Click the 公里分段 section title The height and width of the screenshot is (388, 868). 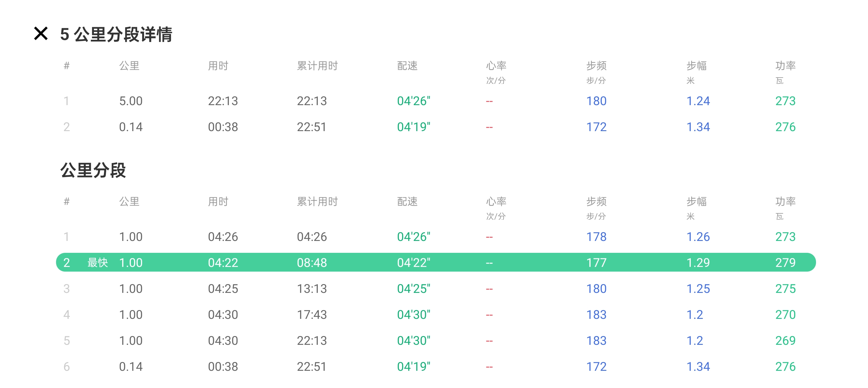(x=93, y=170)
